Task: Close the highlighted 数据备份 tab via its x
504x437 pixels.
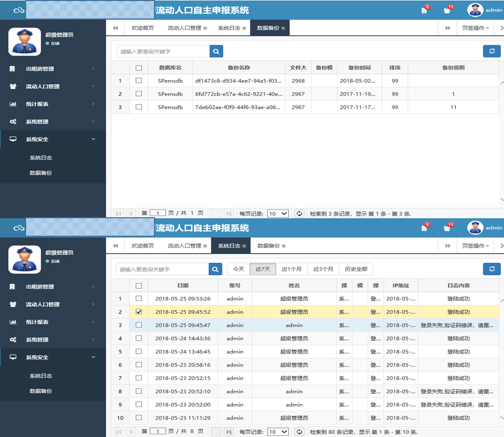Action: (x=283, y=28)
